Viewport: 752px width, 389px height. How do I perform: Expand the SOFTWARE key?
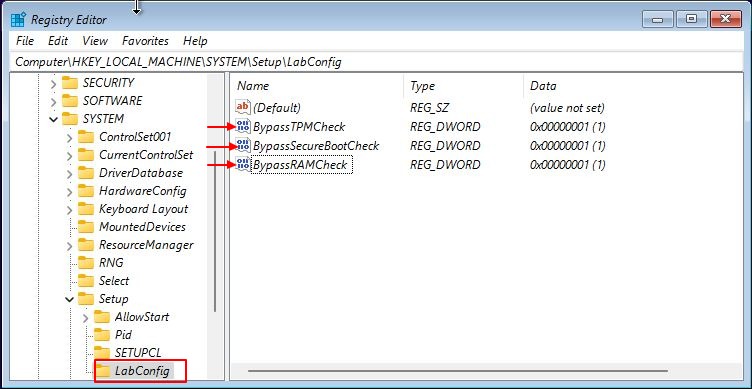pos(54,102)
